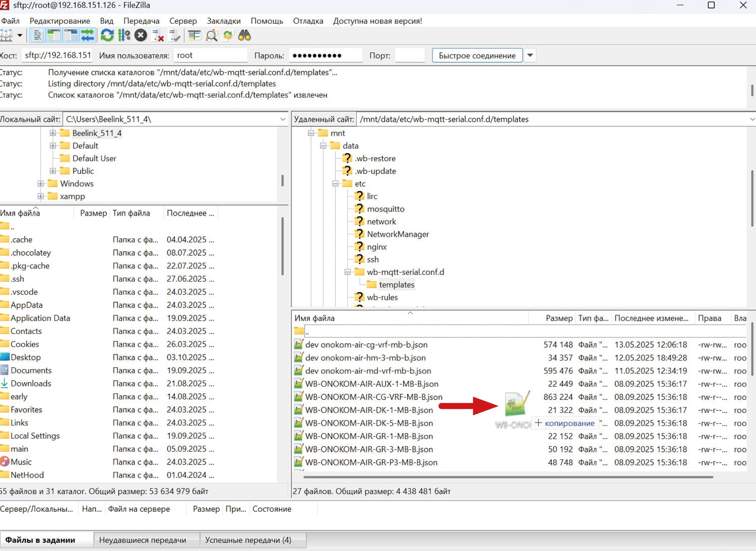Click the Порт input field
This screenshot has width=756, height=551.
(409, 55)
